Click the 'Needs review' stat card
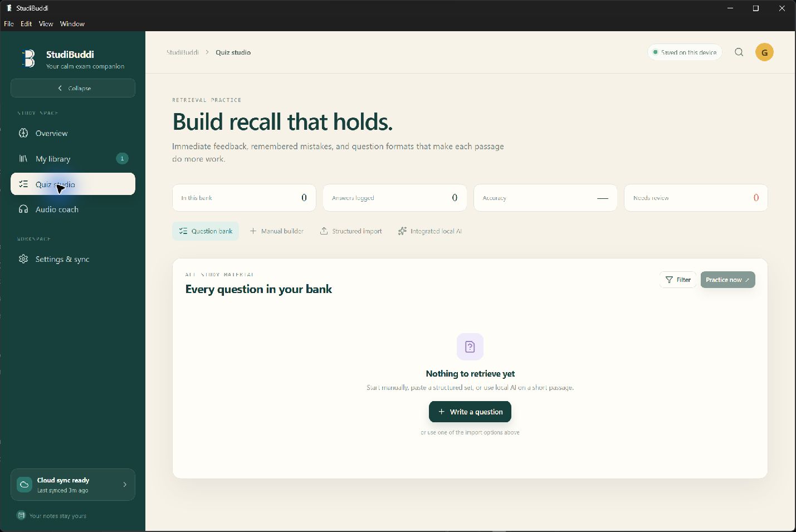Viewport: 796px width, 532px height. tap(696, 198)
